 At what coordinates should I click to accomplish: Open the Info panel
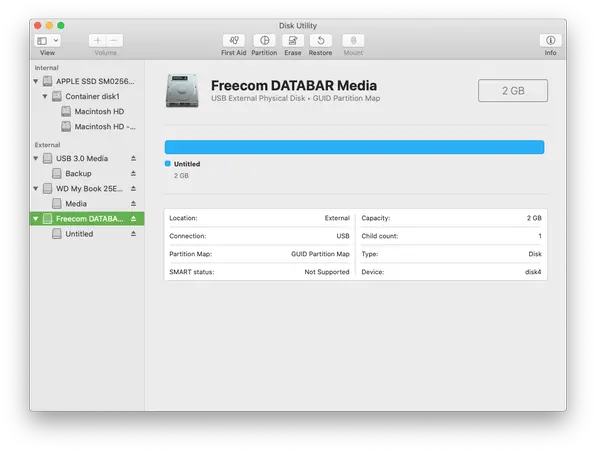point(551,41)
